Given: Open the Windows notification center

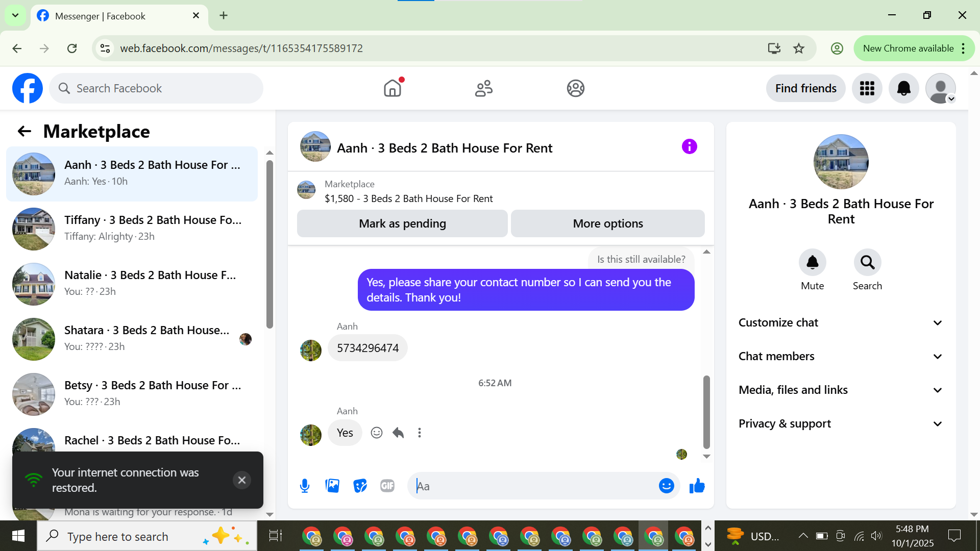Looking at the screenshot, I should 954,536.
